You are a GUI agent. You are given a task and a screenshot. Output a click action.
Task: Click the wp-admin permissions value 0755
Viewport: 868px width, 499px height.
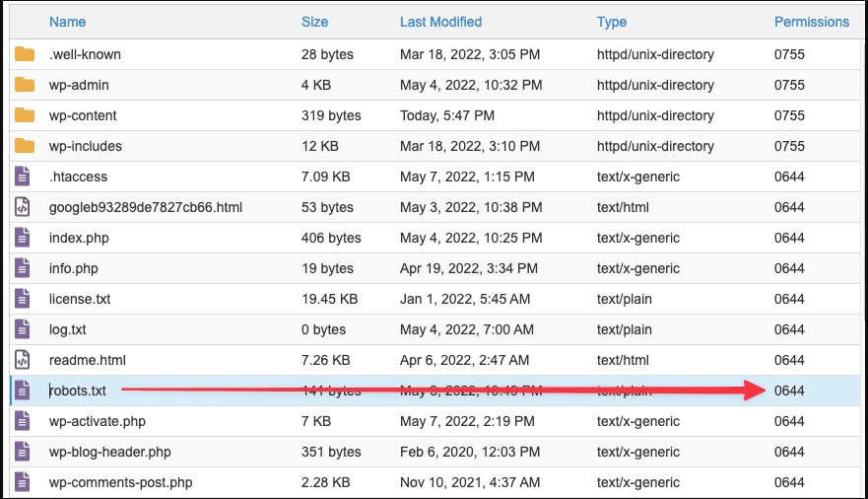click(789, 85)
